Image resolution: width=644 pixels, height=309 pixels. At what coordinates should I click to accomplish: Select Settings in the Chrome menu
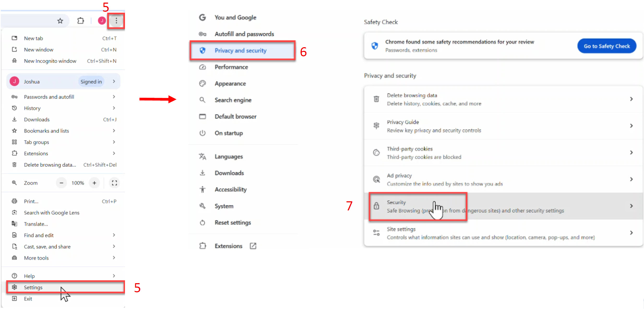click(33, 287)
